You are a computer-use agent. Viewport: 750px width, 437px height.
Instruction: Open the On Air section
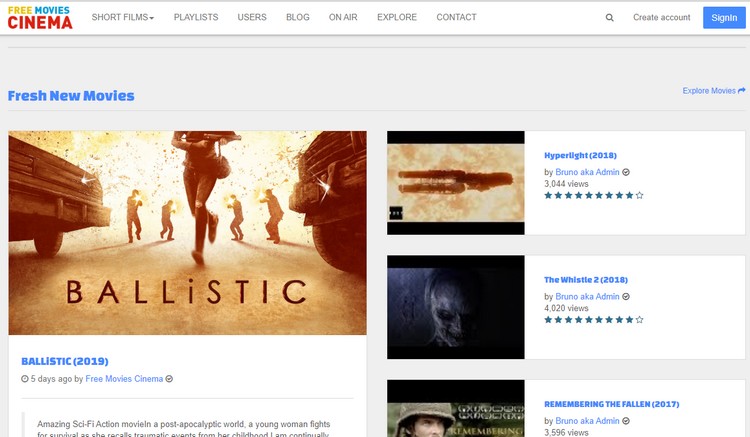[x=343, y=17]
